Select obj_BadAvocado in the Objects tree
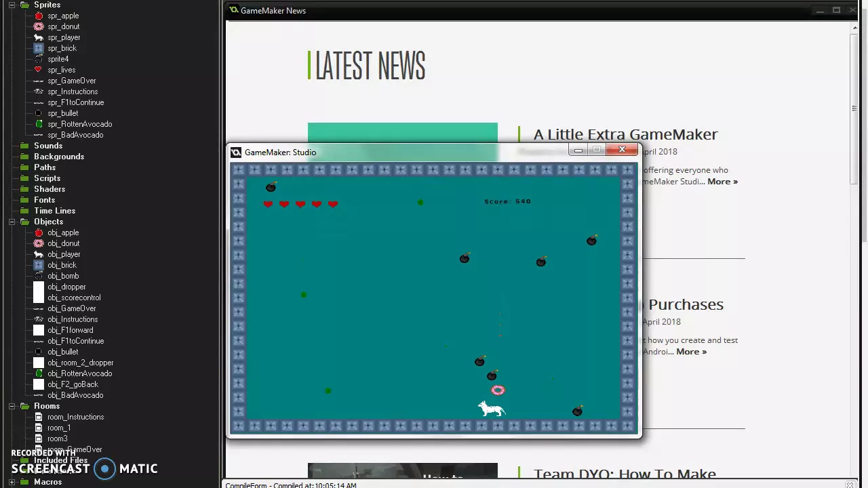 pyautogui.click(x=75, y=395)
